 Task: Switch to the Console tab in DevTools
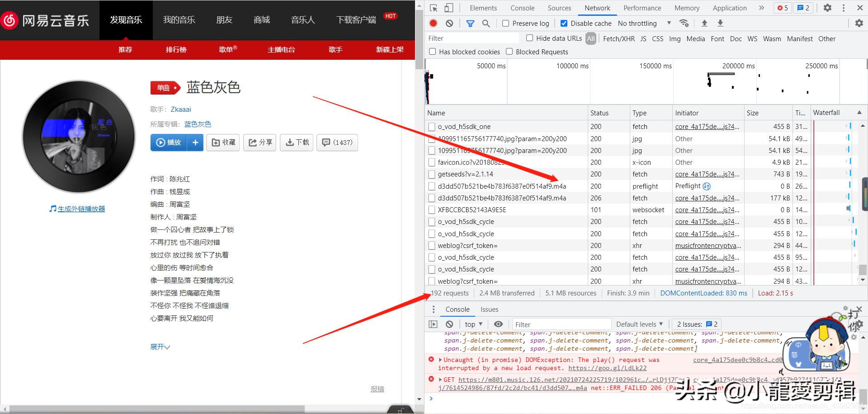click(x=522, y=8)
